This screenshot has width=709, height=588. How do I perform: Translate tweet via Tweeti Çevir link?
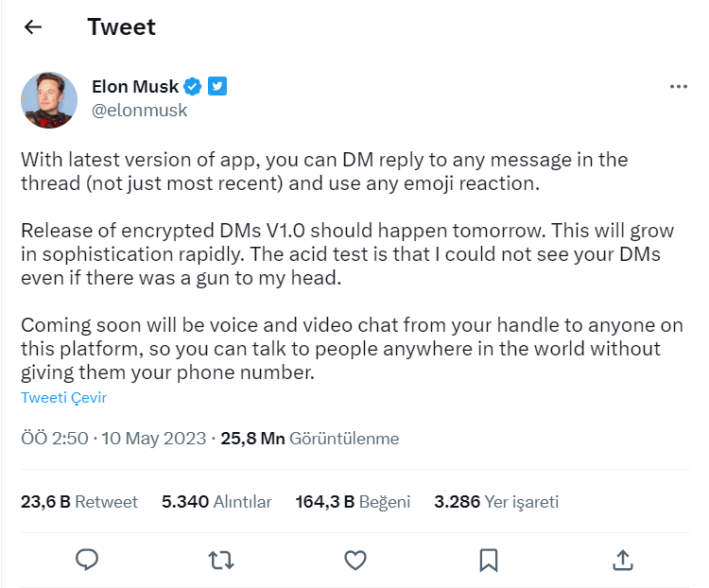[x=63, y=398]
